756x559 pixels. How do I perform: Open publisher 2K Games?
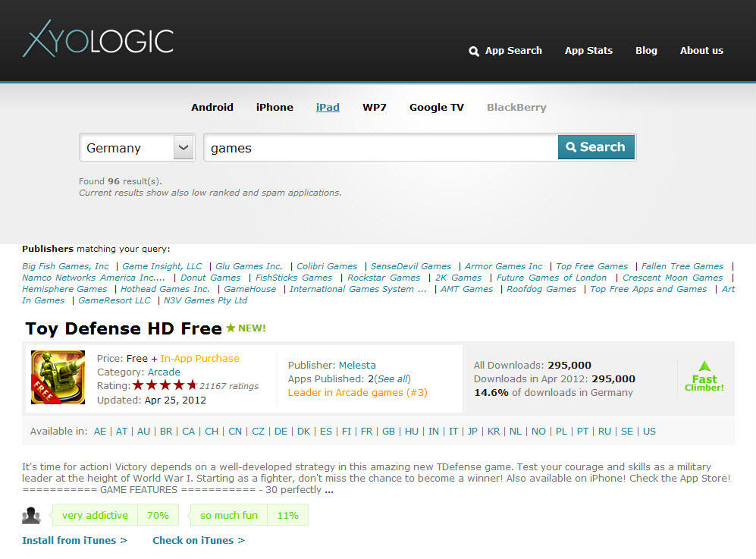[x=458, y=278]
